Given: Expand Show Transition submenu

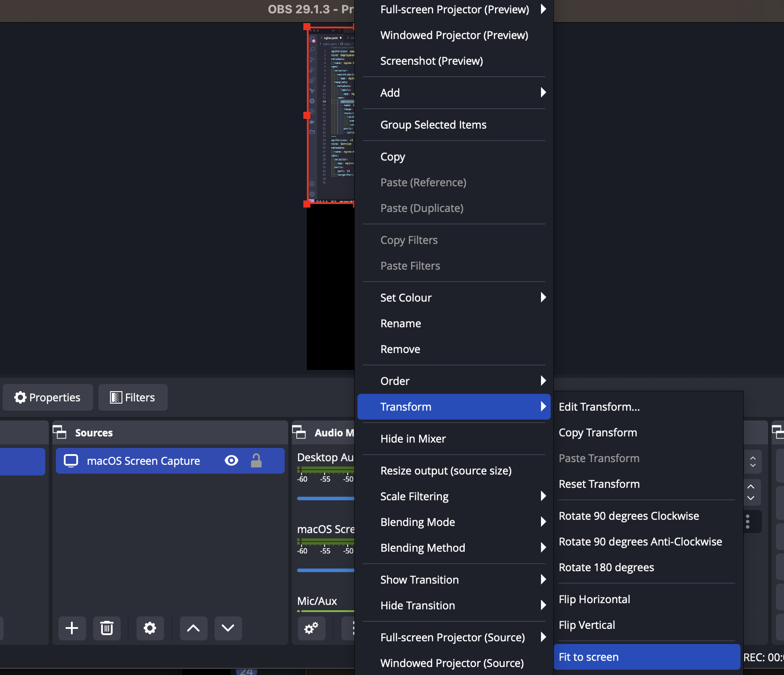Looking at the screenshot, I should click(x=454, y=580).
